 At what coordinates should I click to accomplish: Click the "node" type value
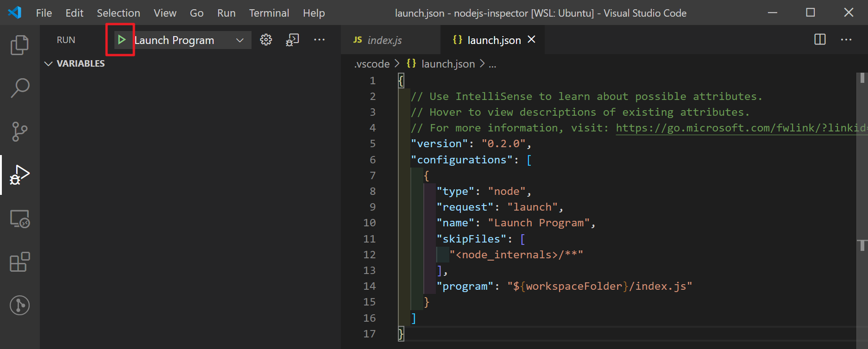click(x=507, y=191)
